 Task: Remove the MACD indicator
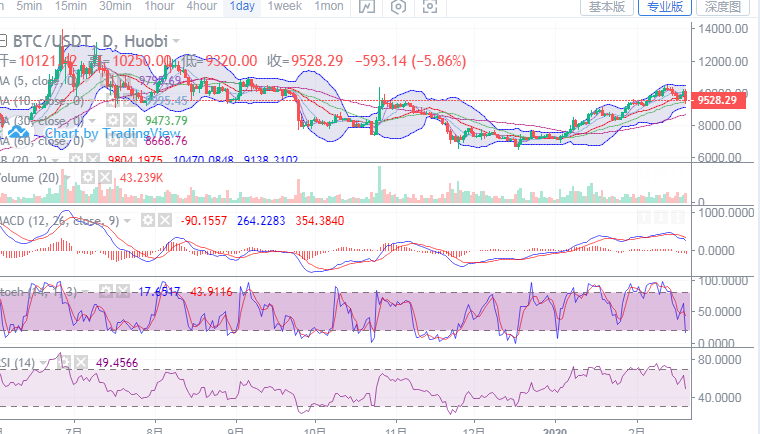[165, 221]
